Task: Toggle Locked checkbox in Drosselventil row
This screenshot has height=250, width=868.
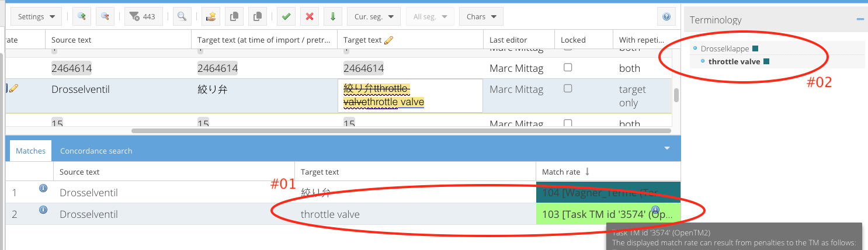Action: pyautogui.click(x=567, y=89)
